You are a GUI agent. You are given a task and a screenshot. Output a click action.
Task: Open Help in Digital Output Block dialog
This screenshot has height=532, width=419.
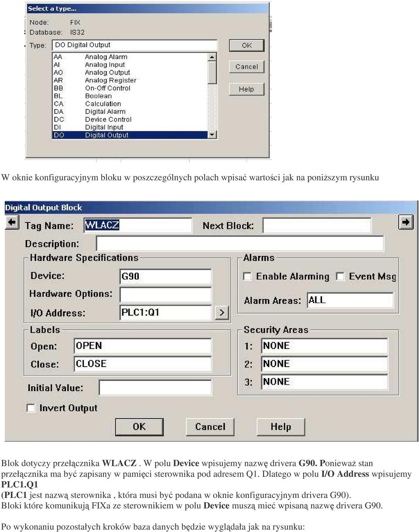281,426
